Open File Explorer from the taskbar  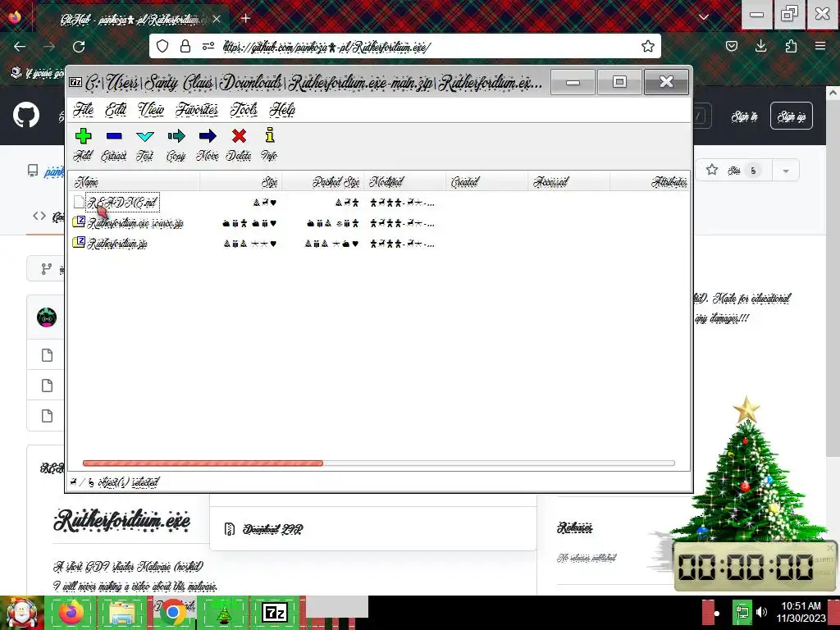coord(121,613)
